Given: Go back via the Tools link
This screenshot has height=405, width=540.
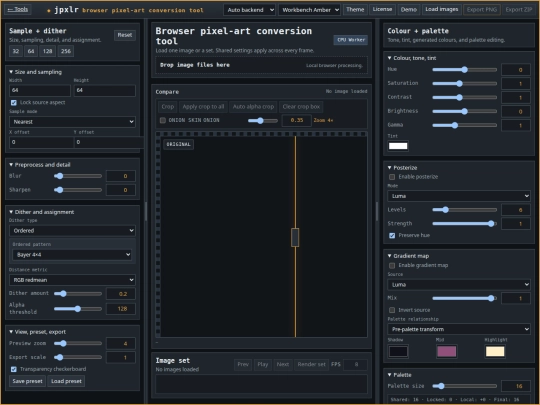Looking at the screenshot, I should click(18, 9).
